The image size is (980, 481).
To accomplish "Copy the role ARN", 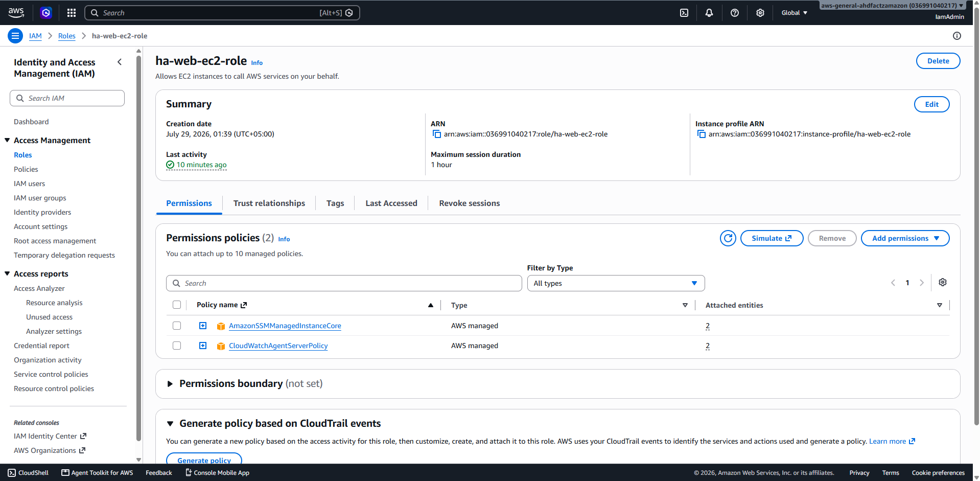I will pyautogui.click(x=437, y=134).
